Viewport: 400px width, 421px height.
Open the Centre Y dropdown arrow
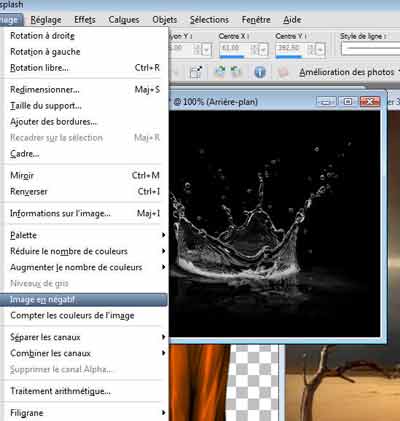(320, 50)
